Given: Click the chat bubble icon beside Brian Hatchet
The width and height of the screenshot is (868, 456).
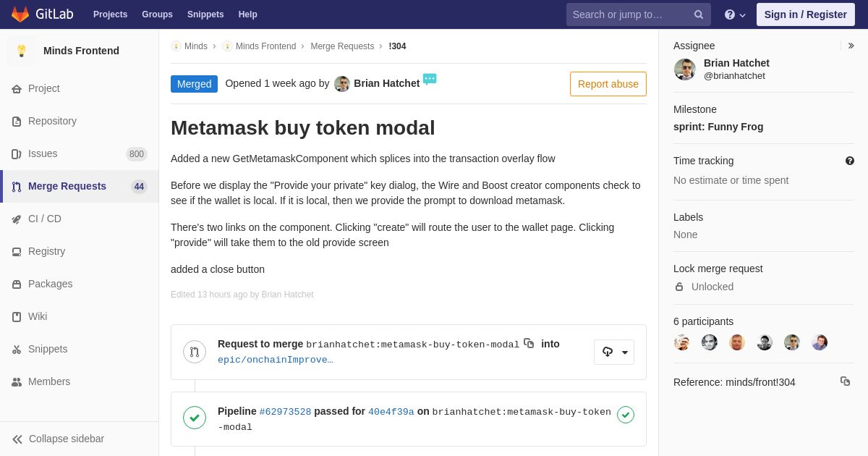Looking at the screenshot, I should 430,79.
